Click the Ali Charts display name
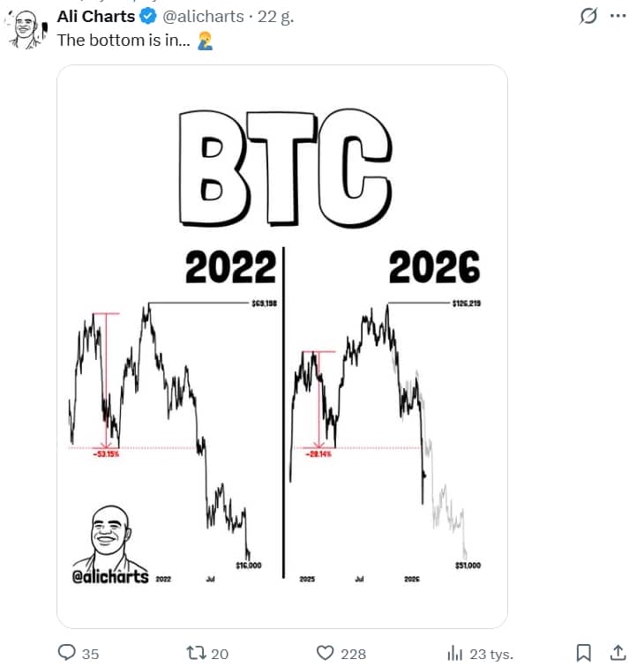This screenshot has height=667, width=644. click(x=95, y=16)
